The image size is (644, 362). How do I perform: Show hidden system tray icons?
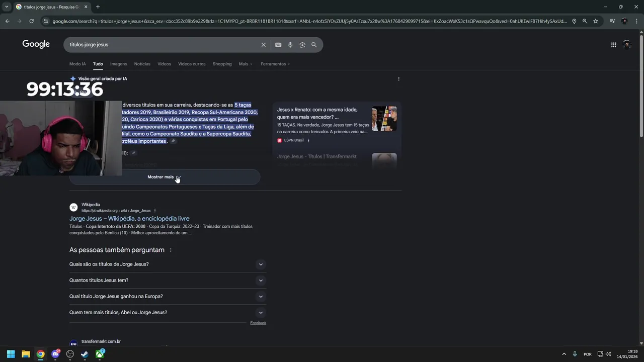click(563, 354)
